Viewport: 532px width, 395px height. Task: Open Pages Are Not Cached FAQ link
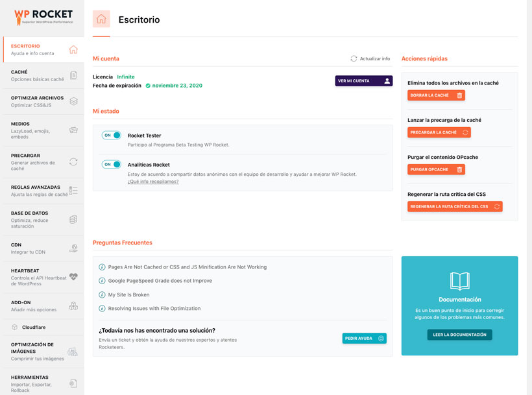point(187,267)
